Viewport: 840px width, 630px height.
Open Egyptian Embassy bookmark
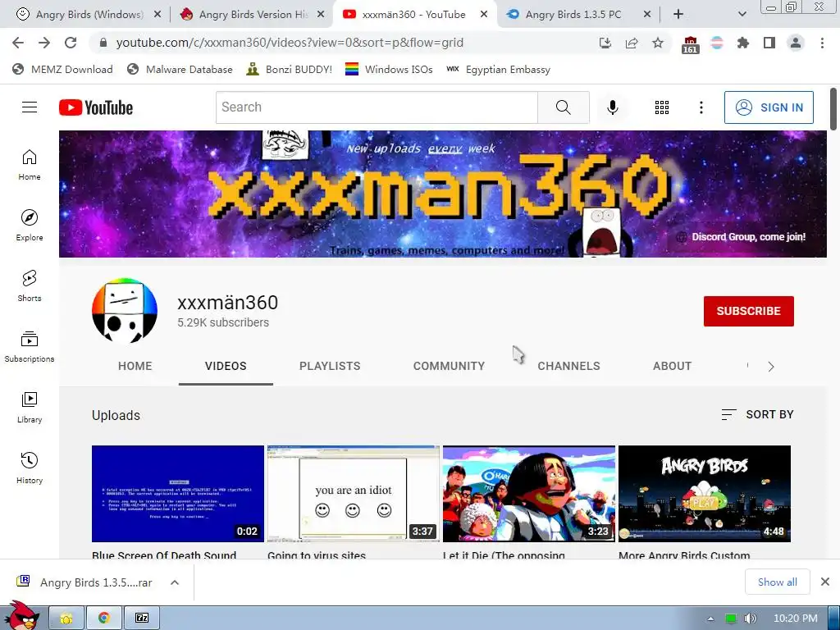pyautogui.click(x=498, y=69)
